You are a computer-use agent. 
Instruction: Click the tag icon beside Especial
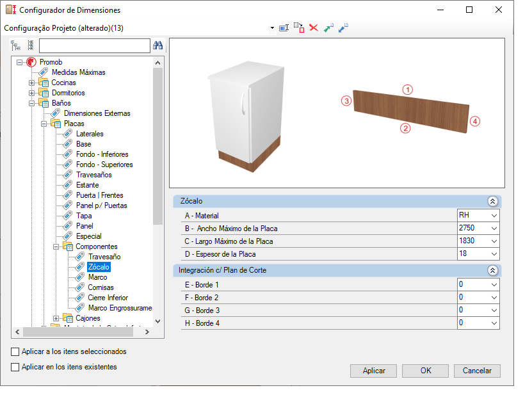click(x=68, y=236)
